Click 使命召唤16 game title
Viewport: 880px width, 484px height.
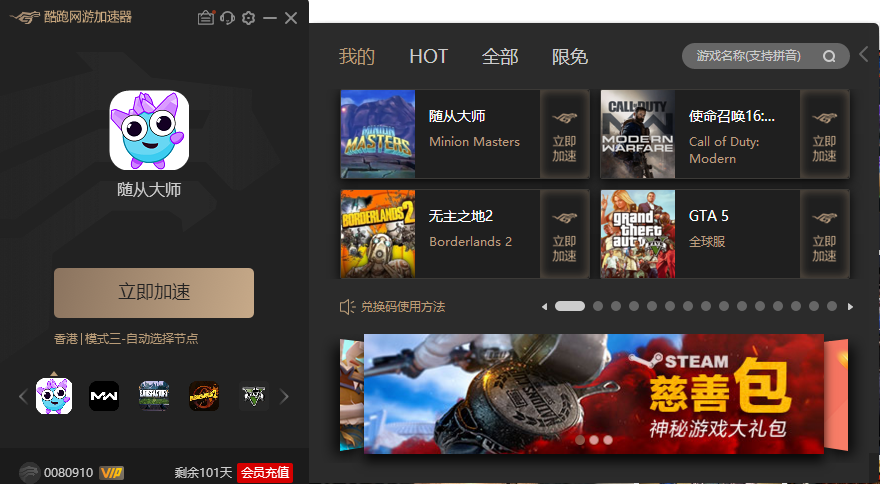point(732,116)
